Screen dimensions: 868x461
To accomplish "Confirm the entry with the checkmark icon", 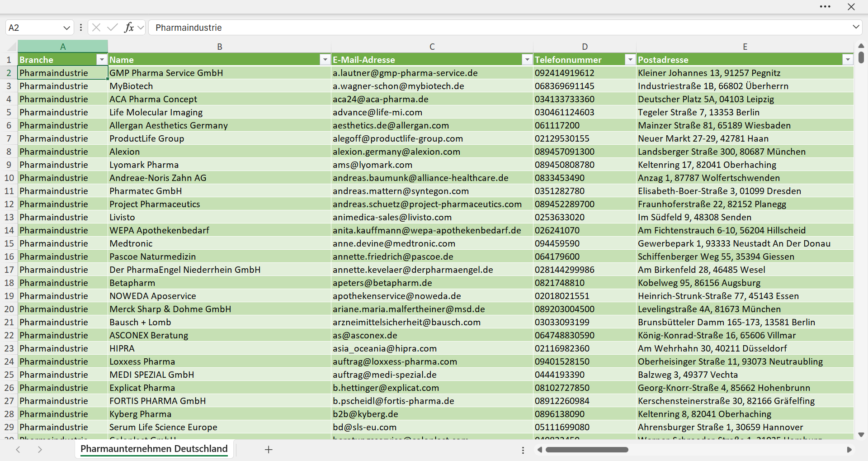I will click(113, 28).
